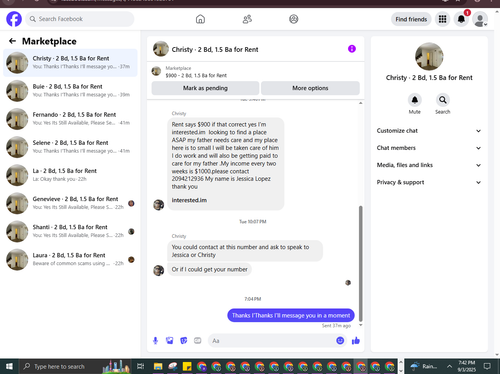Show hidden system tray icons
Screen dimensions: 500x374
coord(449,367)
